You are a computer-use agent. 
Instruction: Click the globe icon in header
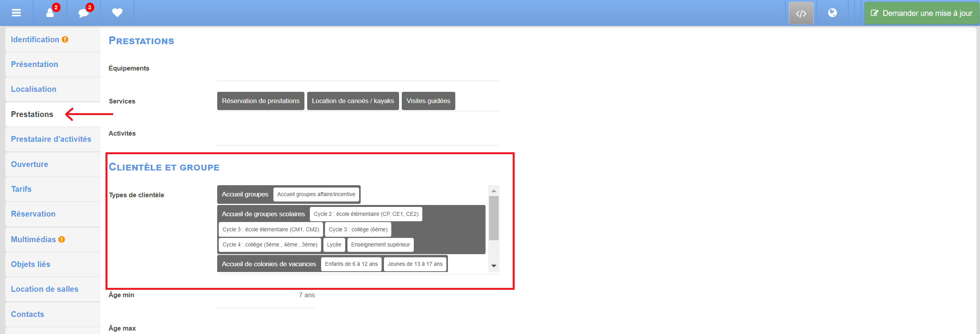pos(832,13)
